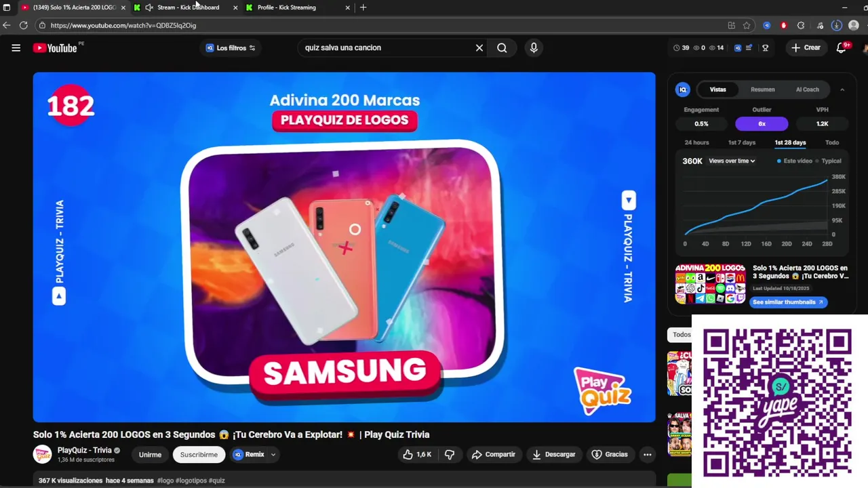The height and width of the screenshot is (488, 868).
Task: Click the VPH 1.2K pill
Action: coord(822,124)
